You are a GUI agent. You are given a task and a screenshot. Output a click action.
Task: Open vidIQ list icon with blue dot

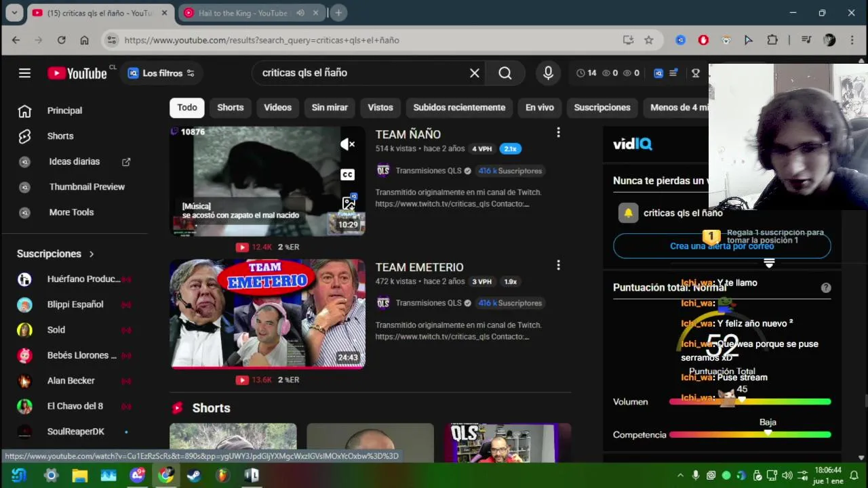[x=673, y=73]
